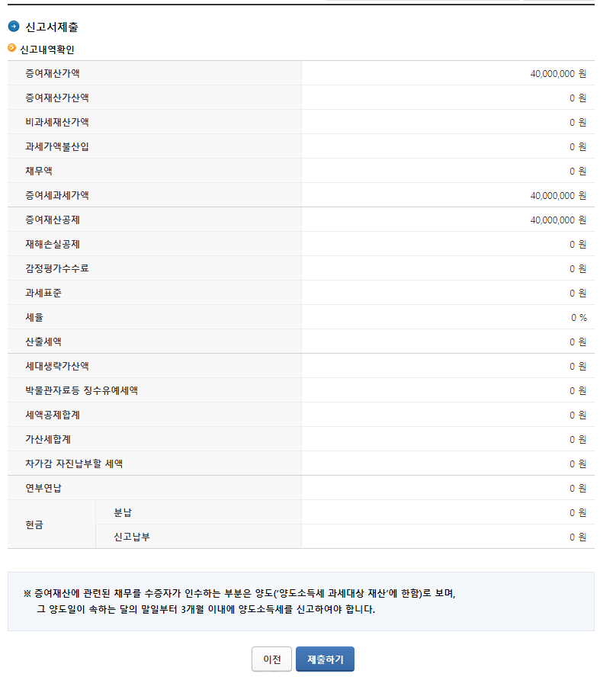Image resolution: width=616 pixels, height=680 pixels.
Task: Click the 재해손실공제 value 0 원
Action: pos(578,244)
